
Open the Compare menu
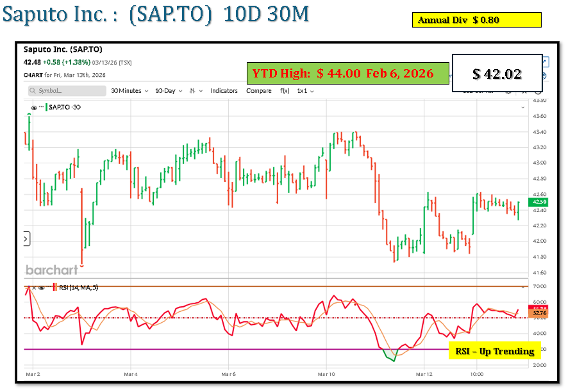pos(259,91)
